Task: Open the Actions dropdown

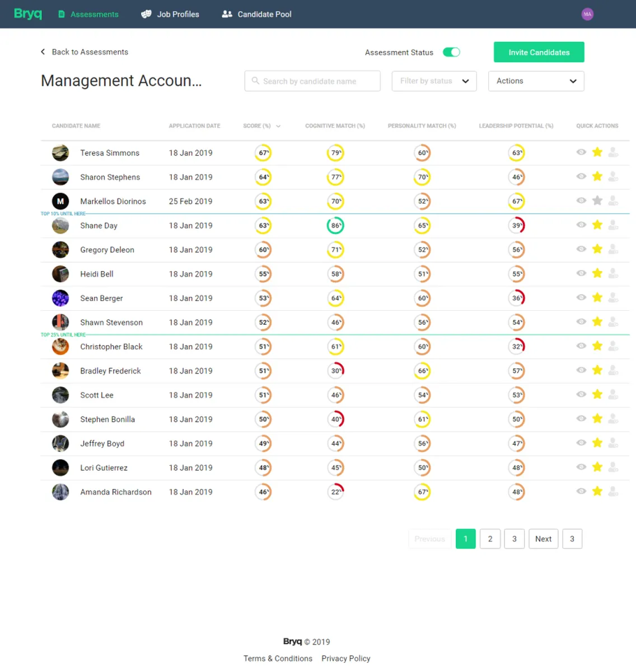Action: pos(536,81)
